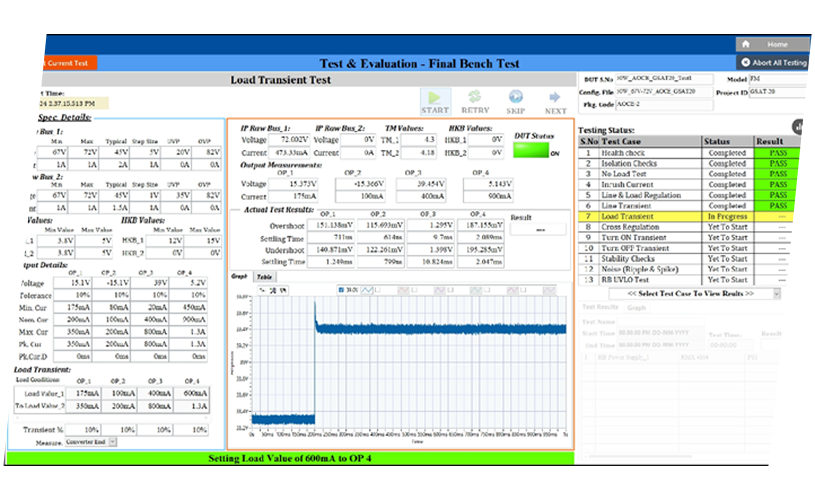Select the graph zoom tool icon
Viewport: 815px width, 500px height.
click(273, 290)
